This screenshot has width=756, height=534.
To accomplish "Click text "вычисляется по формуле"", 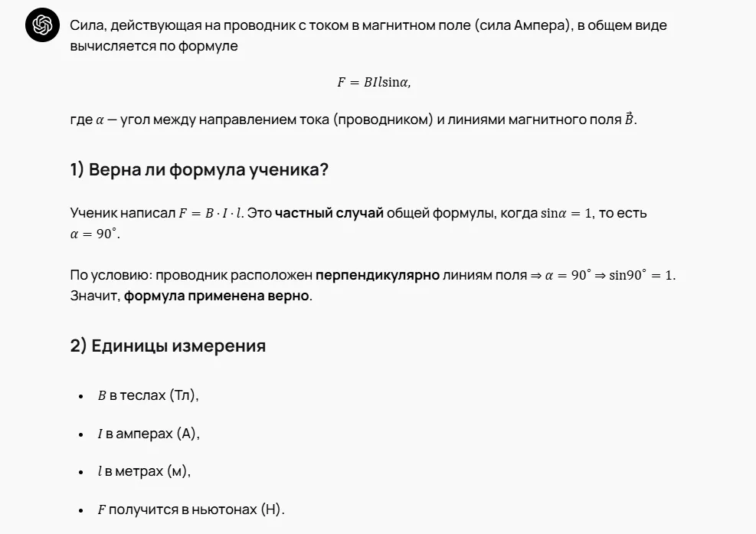I will pyautogui.click(x=154, y=46).
